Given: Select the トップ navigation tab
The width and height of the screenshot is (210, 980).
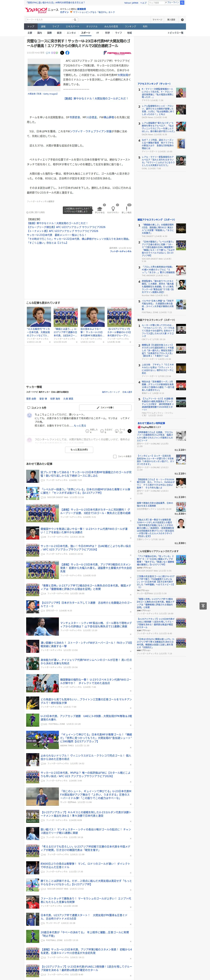Looking at the screenshot, I should pos(31,26).
